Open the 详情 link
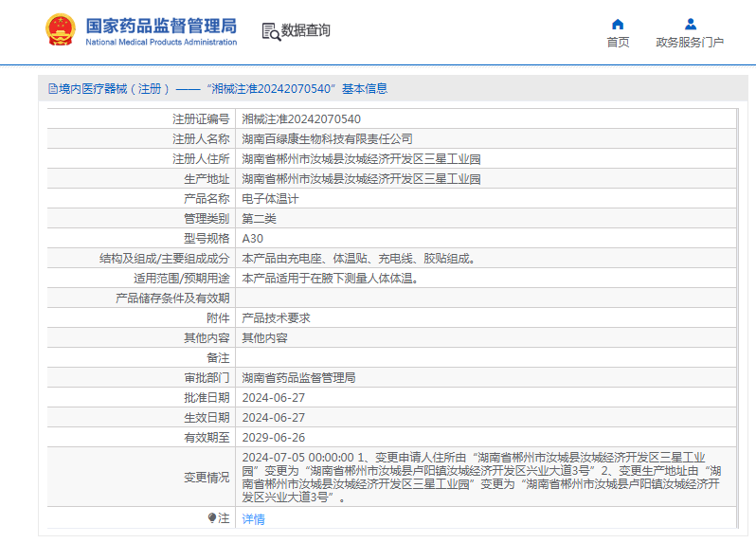 [x=253, y=519]
